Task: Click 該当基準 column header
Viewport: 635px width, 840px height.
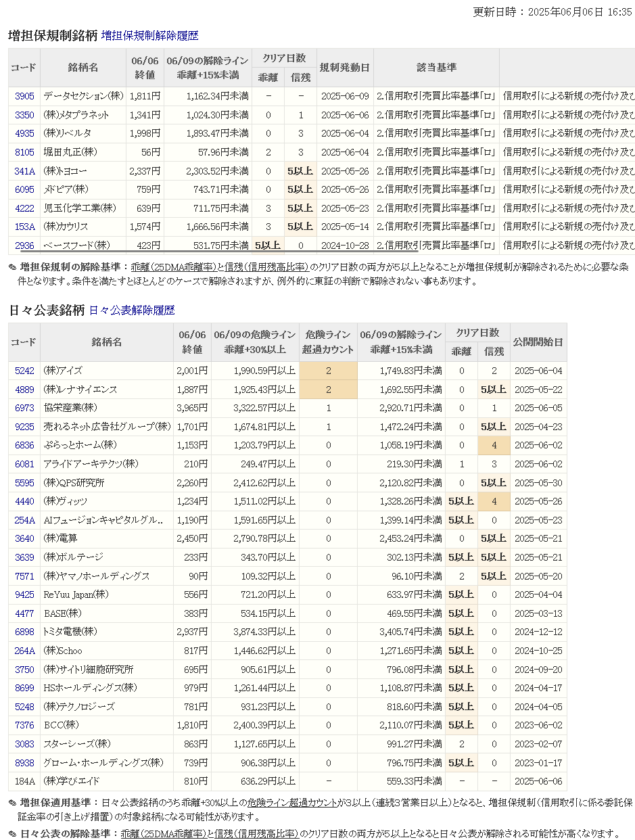Action: point(436,68)
